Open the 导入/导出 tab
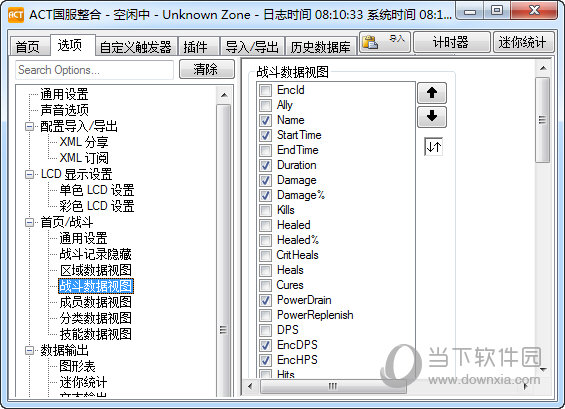Viewport: 565px width, 409px height. point(252,46)
